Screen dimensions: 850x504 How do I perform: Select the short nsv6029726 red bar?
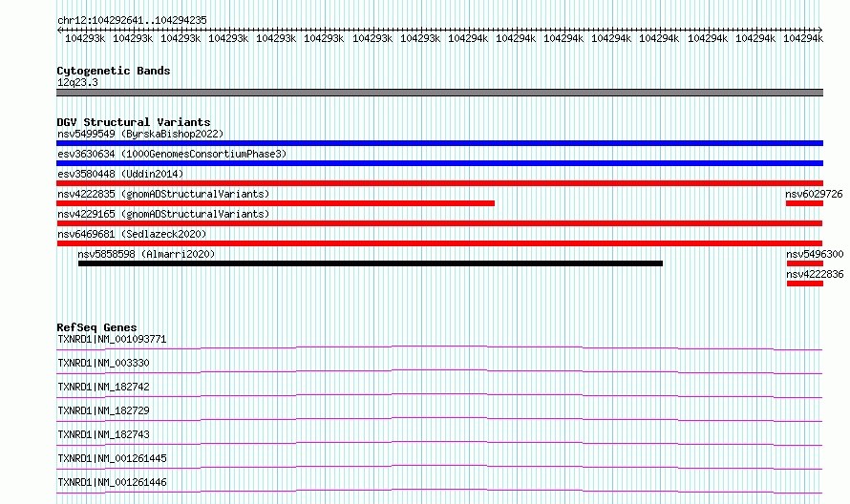click(x=804, y=203)
